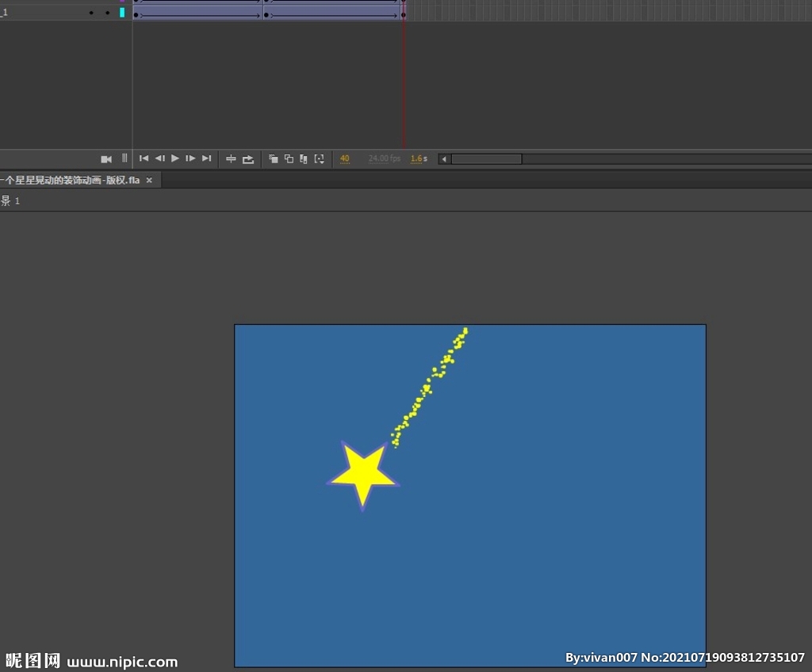812x672 pixels.
Task: Enable onion skin outlines icon
Action: pyautogui.click(x=289, y=159)
